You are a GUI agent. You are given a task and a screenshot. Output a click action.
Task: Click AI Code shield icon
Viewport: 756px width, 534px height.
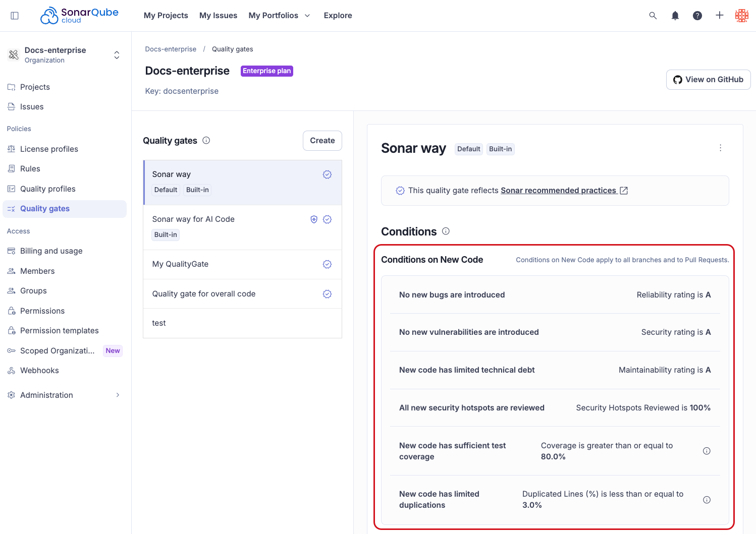tap(314, 219)
